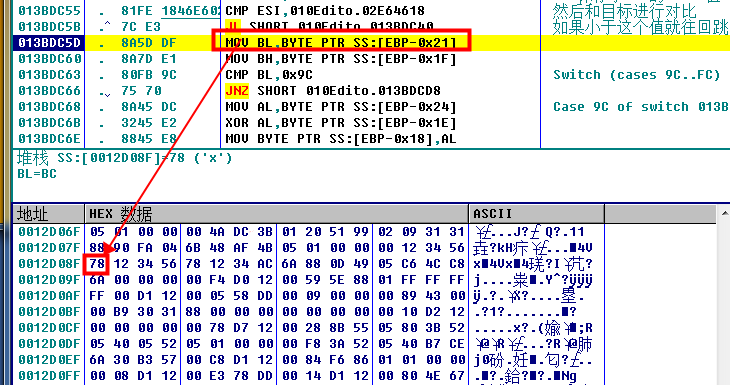Click the MOV AL,BYTE PTR SS:[EBP-0x24] instruction
The height and width of the screenshot is (385, 730).
click(x=341, y=107)
